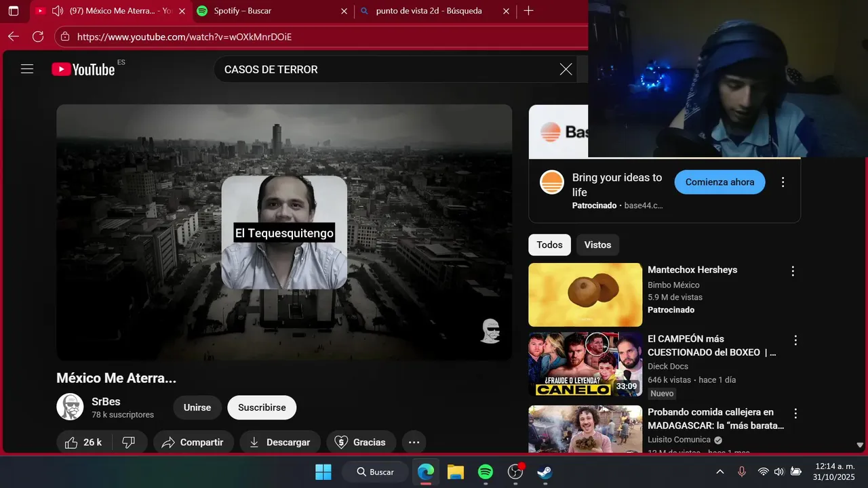The image size is (868, 488).
Task: Open more actions three-dot button
Action: click(414, 442)
